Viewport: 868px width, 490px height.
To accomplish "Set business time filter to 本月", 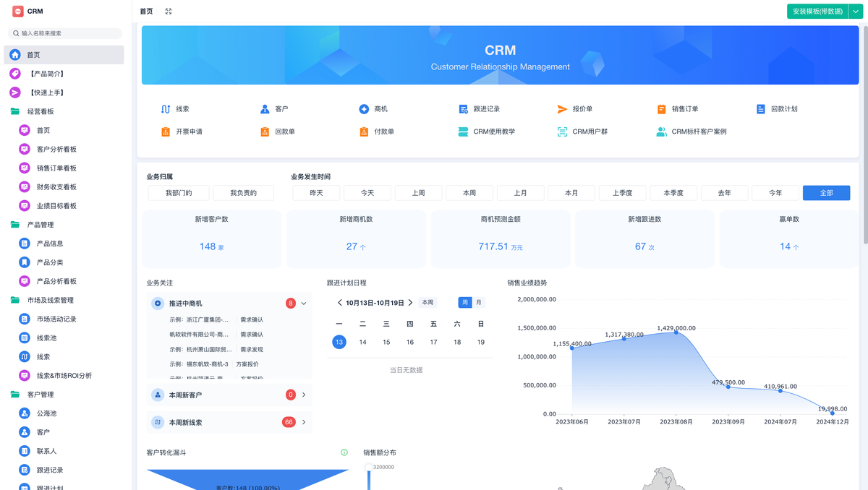I will 571,193.
